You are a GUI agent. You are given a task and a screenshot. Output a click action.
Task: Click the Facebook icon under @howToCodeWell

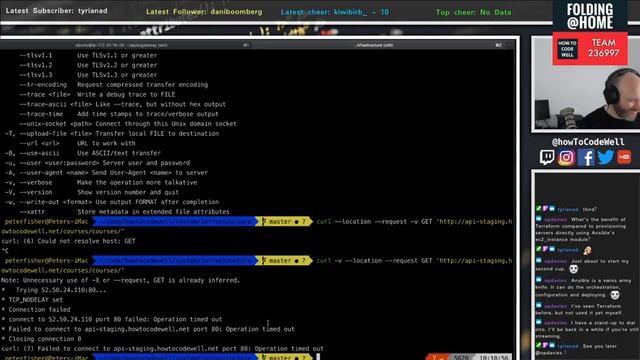point(586,157)
